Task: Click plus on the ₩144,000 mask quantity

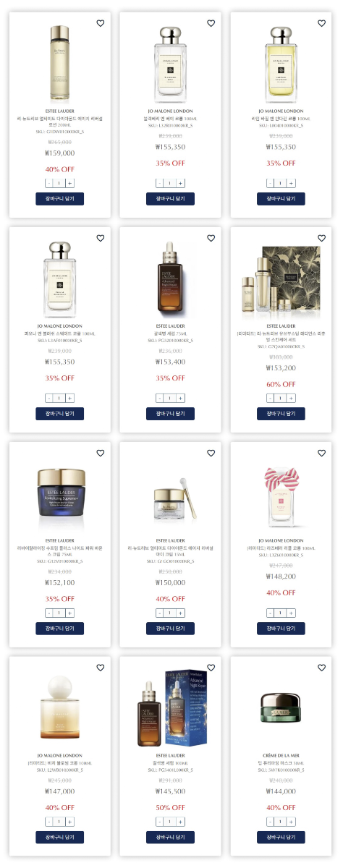Action: pyautogui.click(x=292, y=821)
